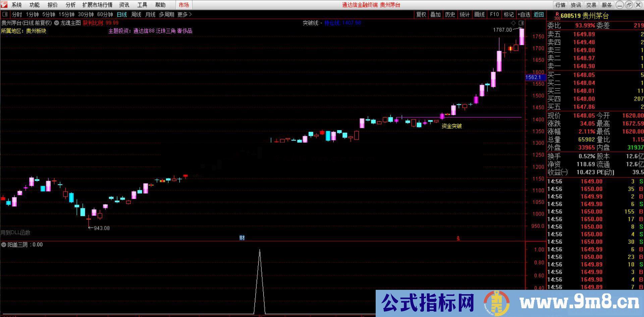This screenshot has height=317, width=644.
Task: Select the 日线 daily chart period
Action: [x=122, y=14]
